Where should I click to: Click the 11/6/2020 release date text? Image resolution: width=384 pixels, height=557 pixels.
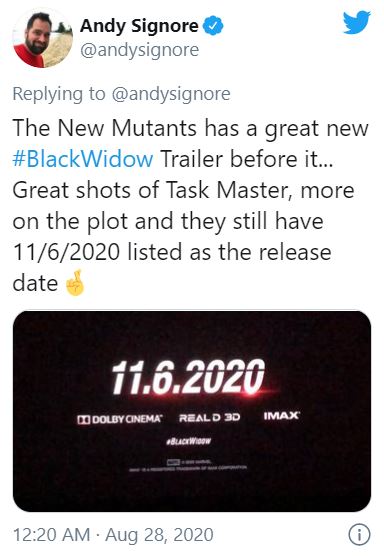coord(66,252)
